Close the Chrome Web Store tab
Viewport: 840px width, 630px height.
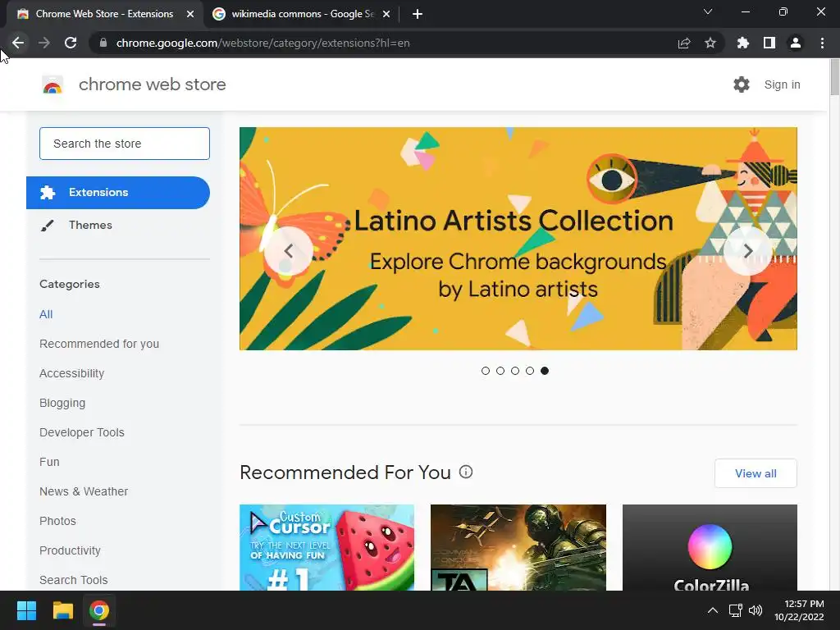(x=190, y=14)
